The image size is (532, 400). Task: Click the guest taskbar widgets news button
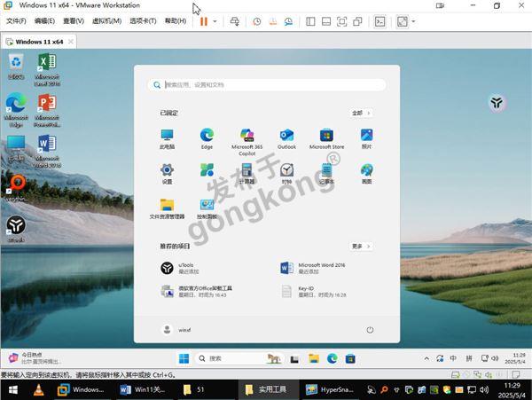click(34, 358)
